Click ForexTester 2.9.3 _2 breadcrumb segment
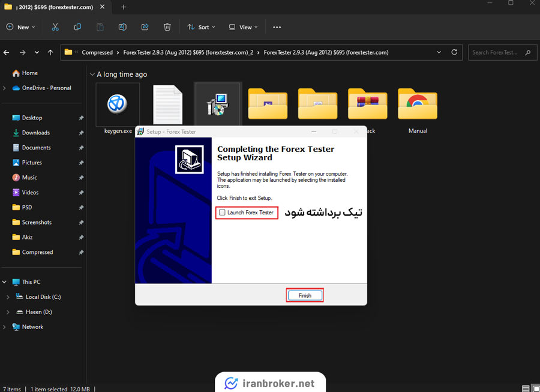Image resolution: width=540 pixels, height=392 pixels. click(188, 52)
